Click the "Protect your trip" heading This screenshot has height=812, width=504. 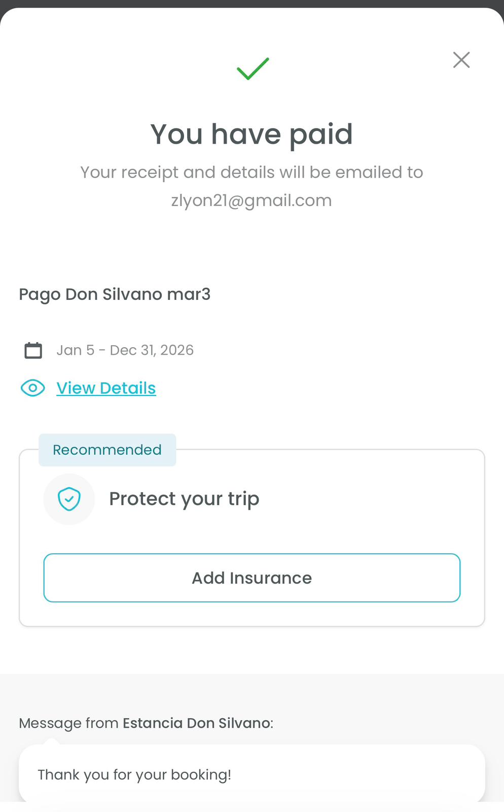[184, 499]
